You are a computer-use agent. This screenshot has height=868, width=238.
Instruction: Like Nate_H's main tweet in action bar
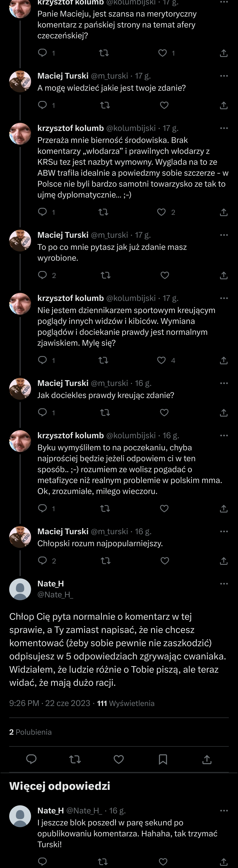[119, 759]
